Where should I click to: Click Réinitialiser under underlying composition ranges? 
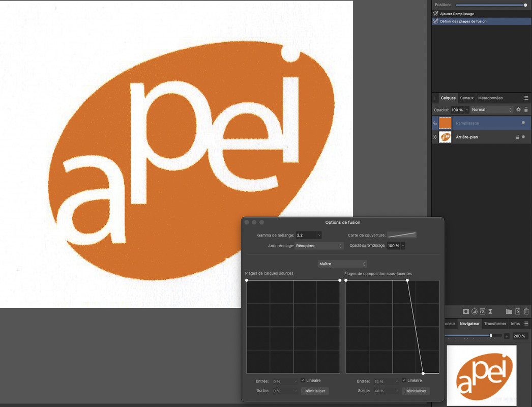(x=416, y=391)
